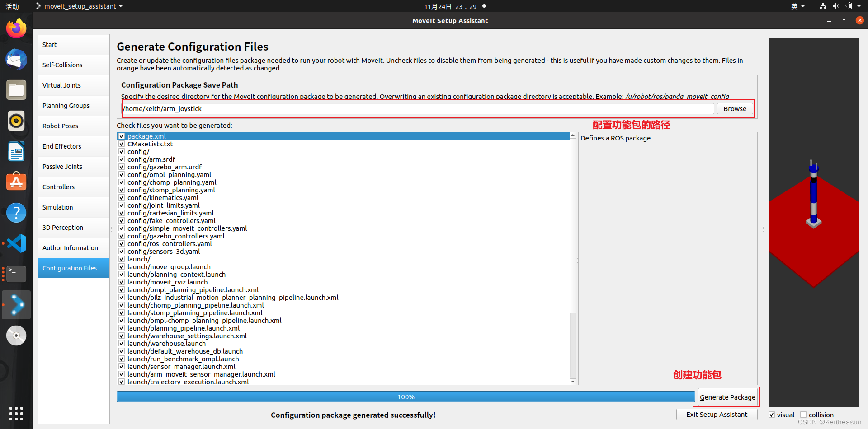The height and width of the screenshot is (429, 868).
Task: Click the file list scroll up arrow
Action: pyautogui.click(x=573, y=135)
